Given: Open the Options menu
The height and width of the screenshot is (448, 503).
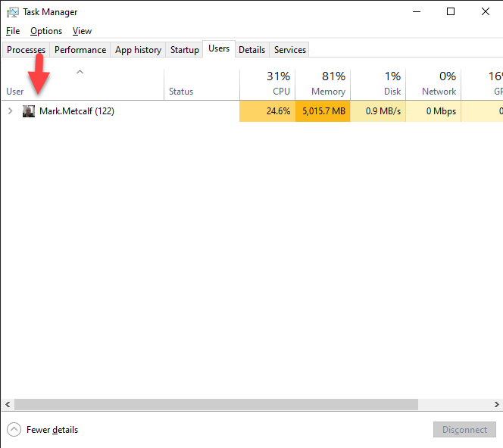Looking at the screenshot, I should (46, 31).
